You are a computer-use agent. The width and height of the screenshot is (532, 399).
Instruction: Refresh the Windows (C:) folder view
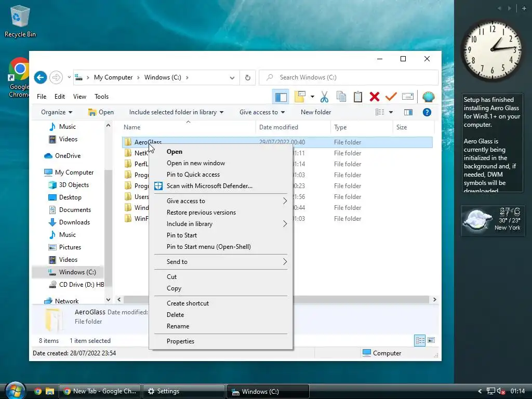click(248, 77)
